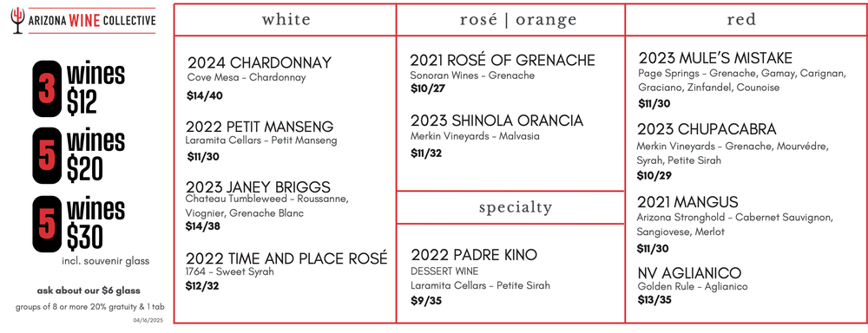
Task: Select 2023 Shinola Orancia wine
Action: (497, 121)
